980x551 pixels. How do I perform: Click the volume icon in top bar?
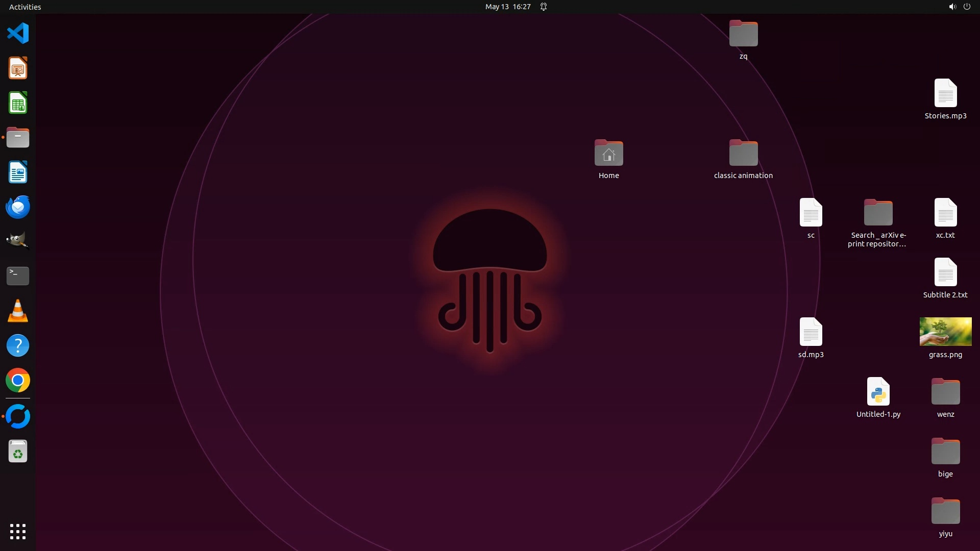[x=952, y=7]
